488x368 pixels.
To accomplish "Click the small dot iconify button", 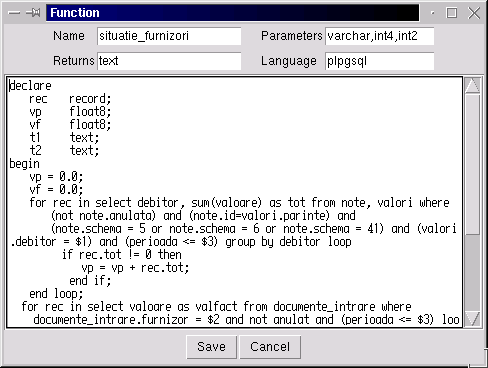I will (432, 13).
